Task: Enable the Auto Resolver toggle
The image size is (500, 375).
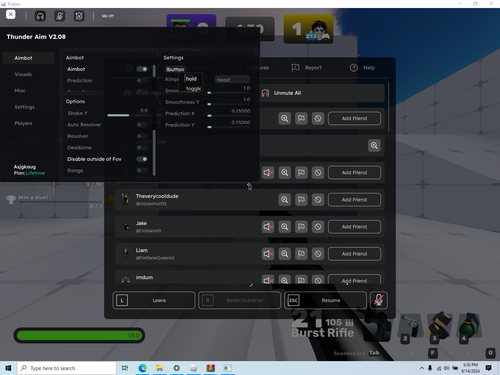Action: point(142,125)
